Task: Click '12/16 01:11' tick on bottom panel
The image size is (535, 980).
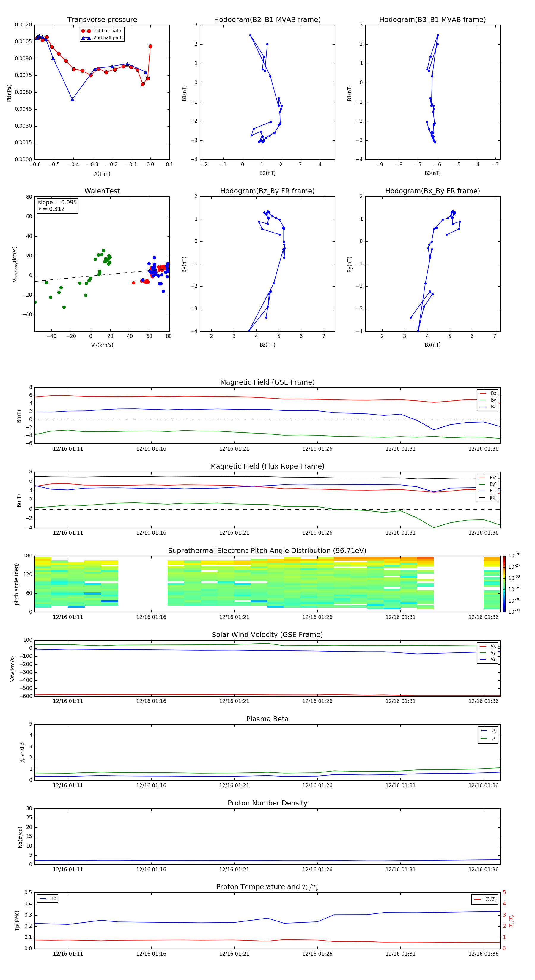Action: point(68,954)
